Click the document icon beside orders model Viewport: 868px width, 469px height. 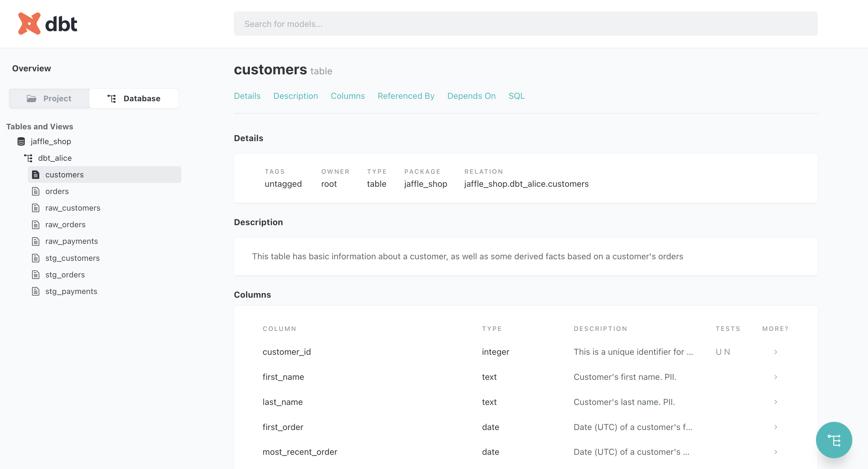click(36, 191)
